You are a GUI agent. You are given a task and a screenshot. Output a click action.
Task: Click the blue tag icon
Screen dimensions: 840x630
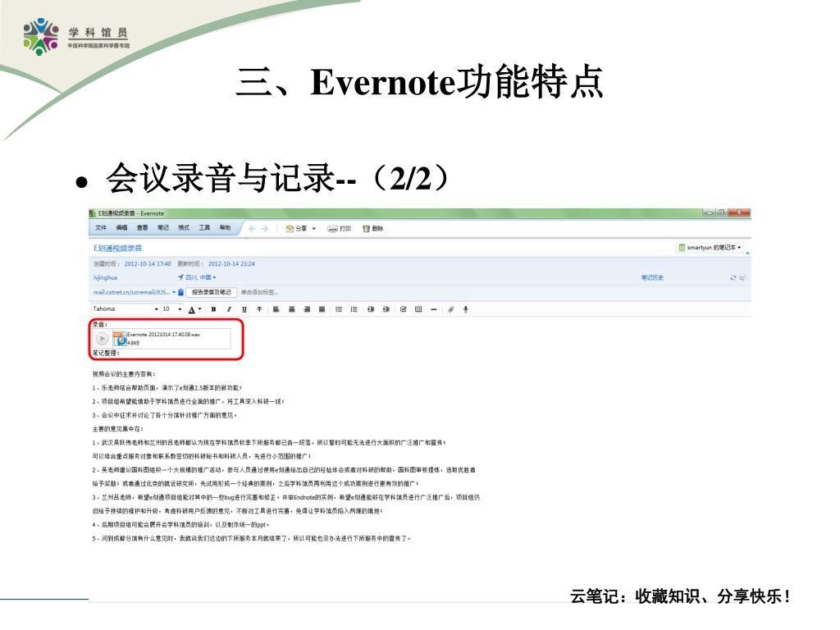pyautogui.click(x=181, y=293)
